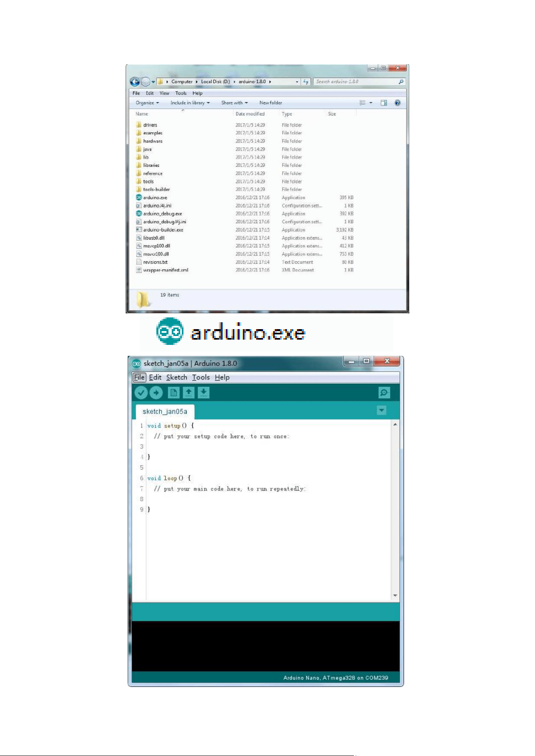
Task: Open the address bar history dropdown
Action: pyautogui.click(x=297, y=82)
